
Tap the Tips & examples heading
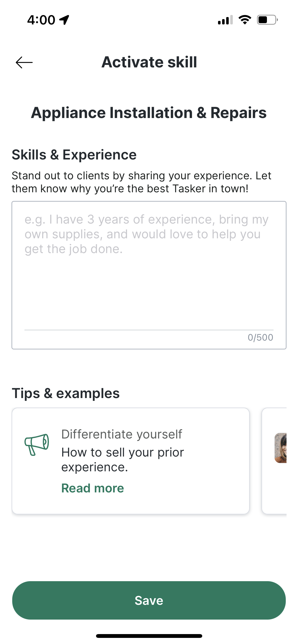point(66,393)
